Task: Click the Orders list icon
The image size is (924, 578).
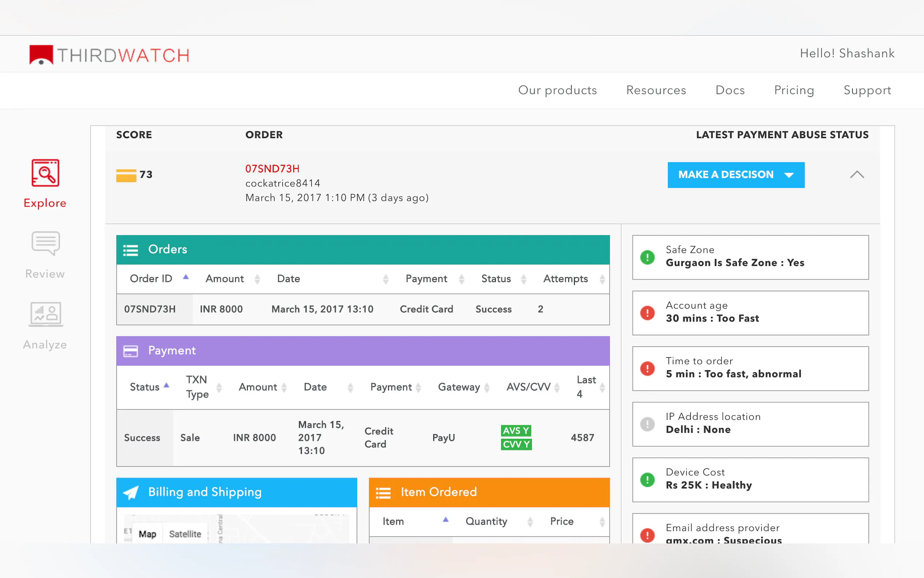Action: tap(130, 250)
